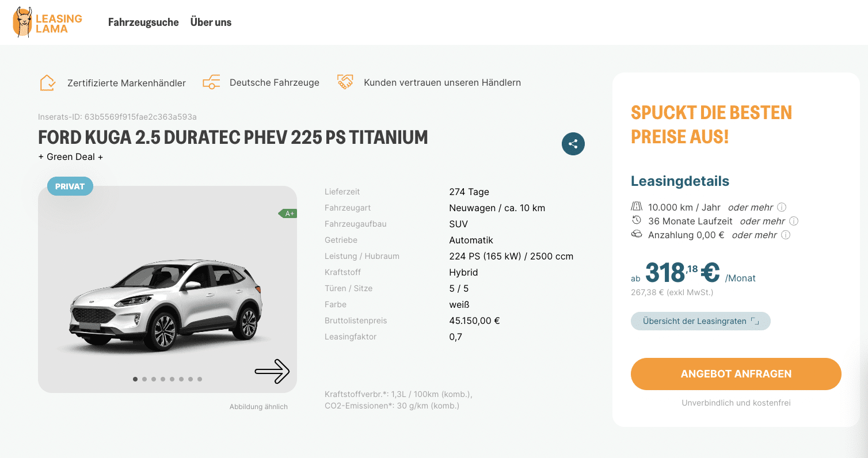Select the last image carousel dot
The image size is (868, 458).
(x=200, y=379)
